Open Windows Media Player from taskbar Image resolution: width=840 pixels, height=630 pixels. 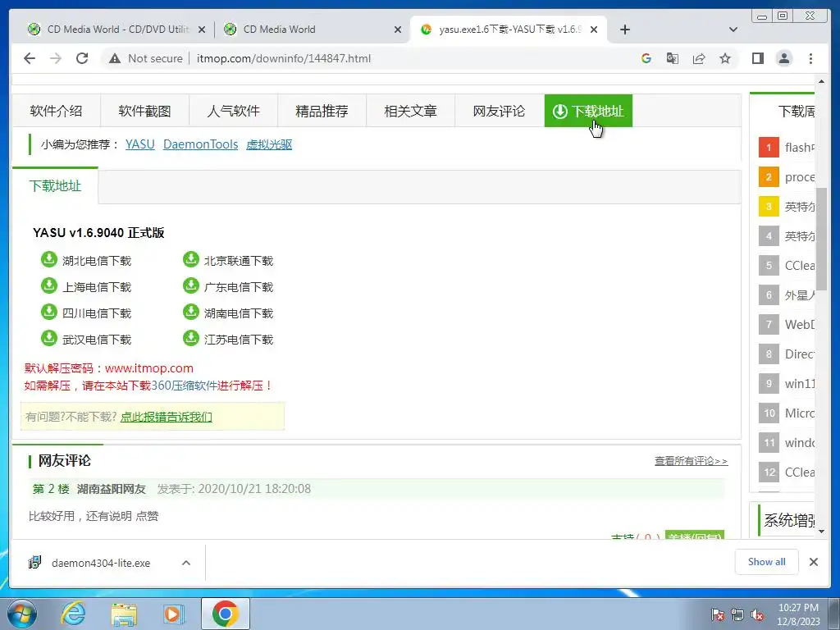click(174, 614)
